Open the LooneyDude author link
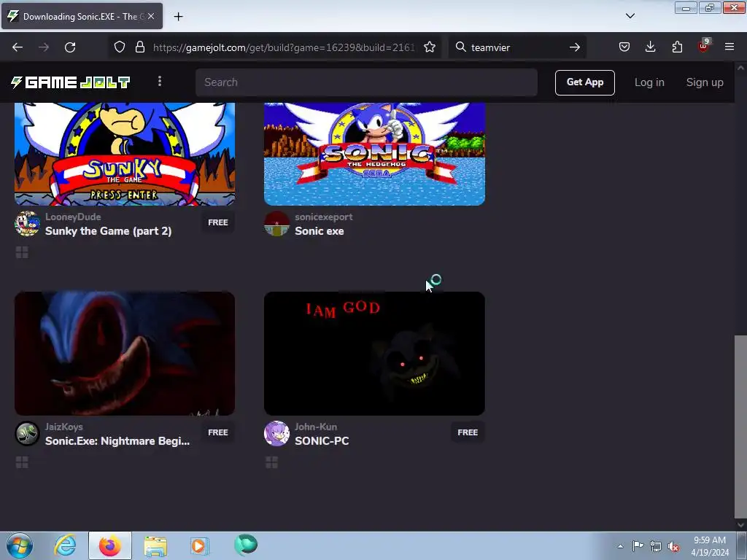Image resolution: width=747 pixels, height=560 pixels. [x=73, y=217]
